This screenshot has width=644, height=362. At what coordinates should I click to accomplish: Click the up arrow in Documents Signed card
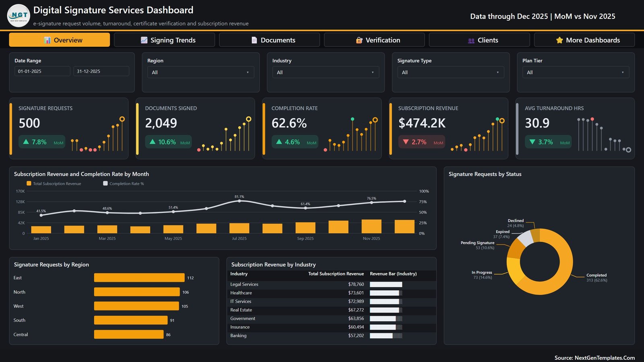point(153,142)
